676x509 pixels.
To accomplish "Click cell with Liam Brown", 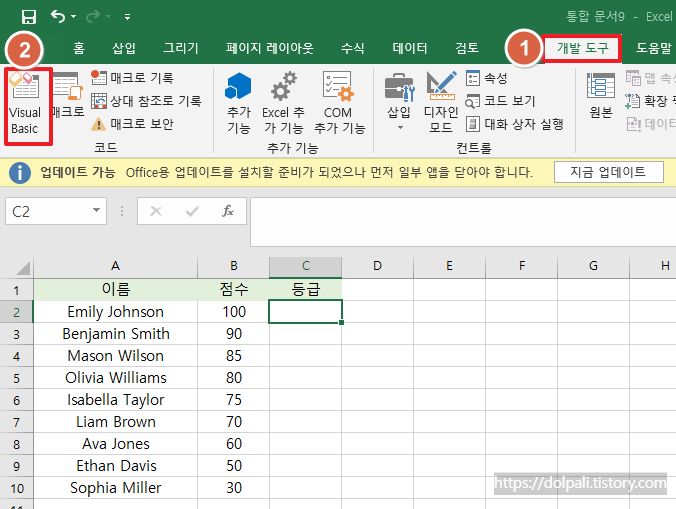I will (x=116, y=422).
